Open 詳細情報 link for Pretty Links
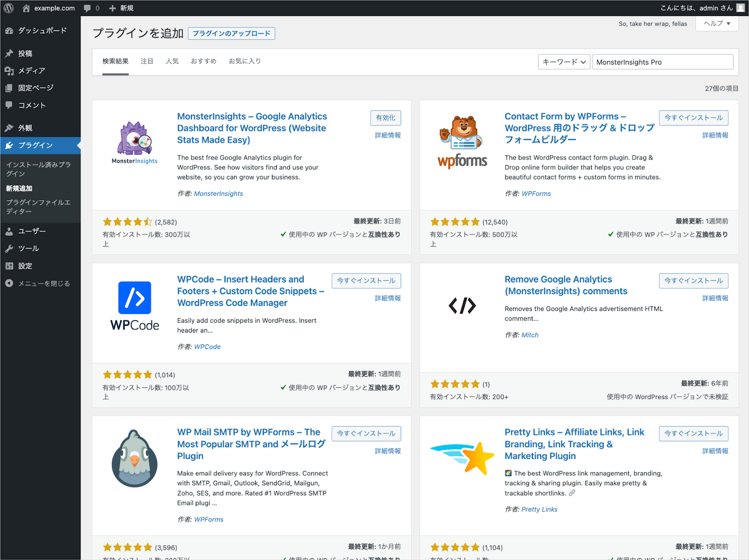The height and width of the screenshot is (560, 749). point(715,451)
